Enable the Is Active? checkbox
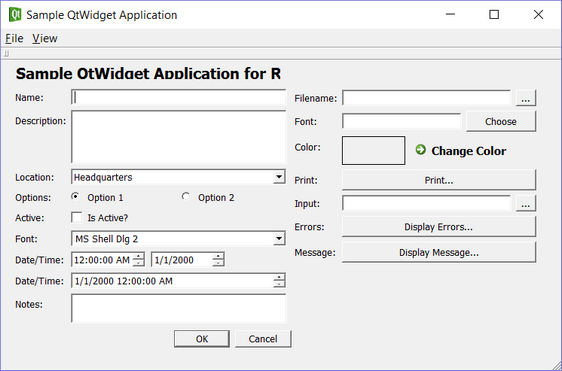The image size is (562, 371). click(x=76, y=218)
